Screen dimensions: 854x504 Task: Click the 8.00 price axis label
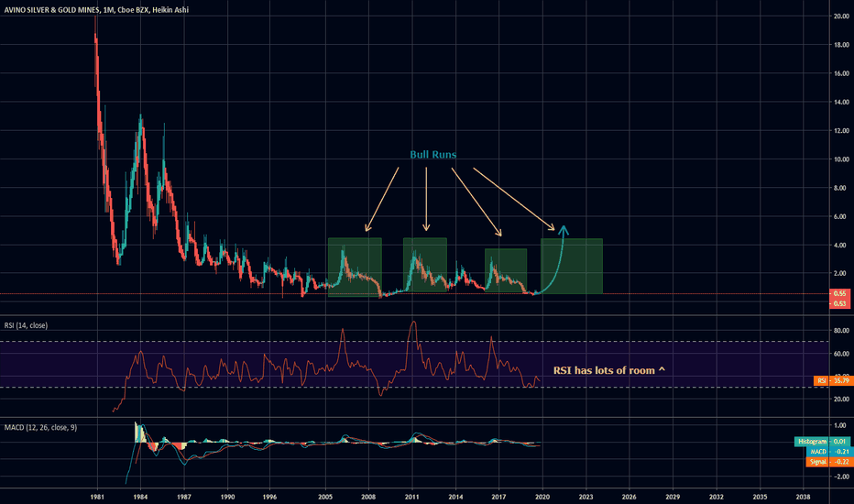coord(841,188)
